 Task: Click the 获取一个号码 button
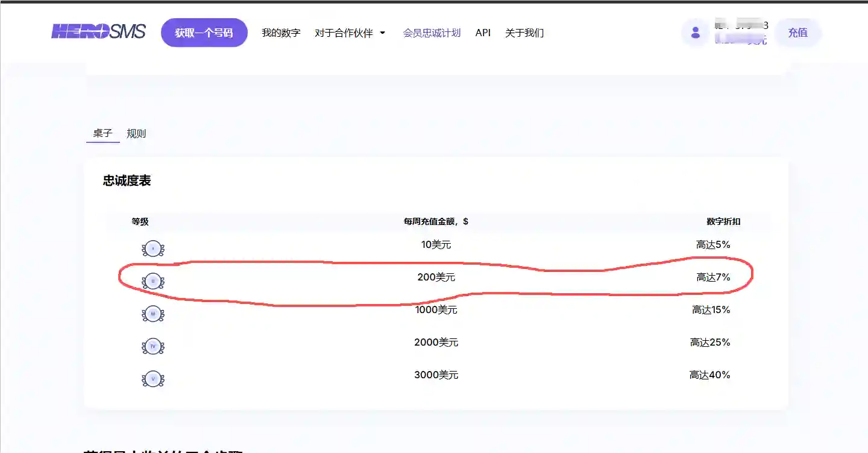click(x=204, y=32)
